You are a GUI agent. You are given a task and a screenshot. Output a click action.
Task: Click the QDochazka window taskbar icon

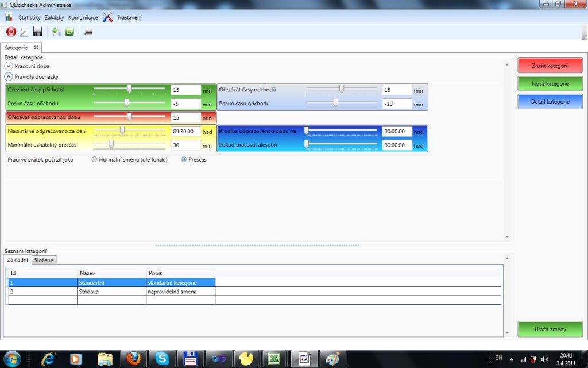coord(304,359)
